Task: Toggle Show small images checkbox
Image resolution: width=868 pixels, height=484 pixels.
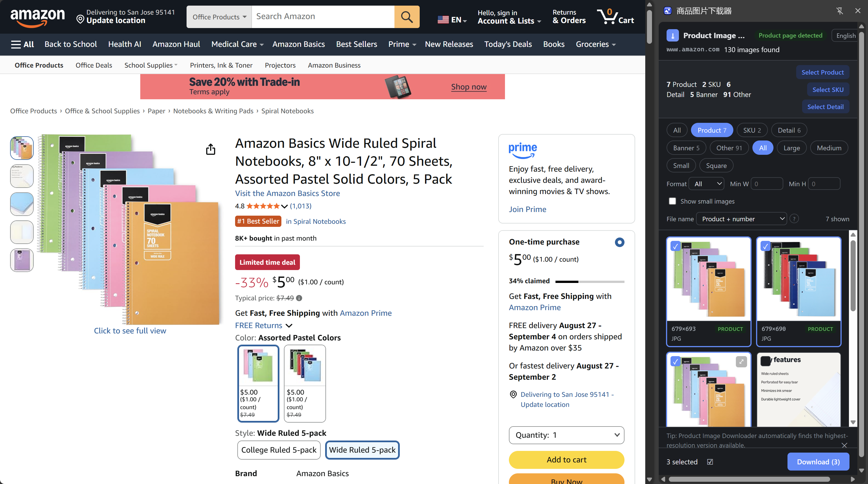Action: coord(672,201)
